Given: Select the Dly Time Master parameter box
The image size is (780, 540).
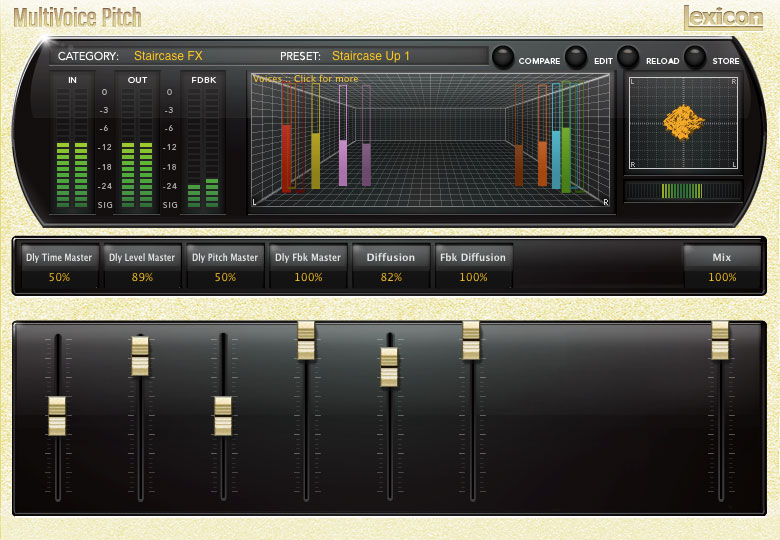Looking at the screenshot, I should 59,266.
